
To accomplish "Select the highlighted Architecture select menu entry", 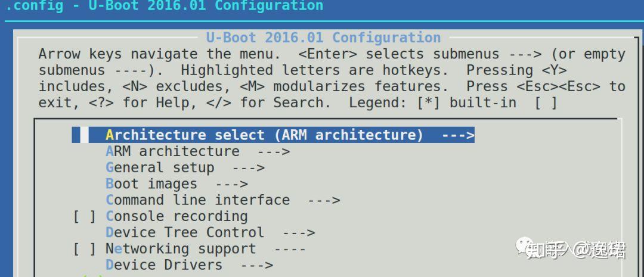I will click(264, 135).
